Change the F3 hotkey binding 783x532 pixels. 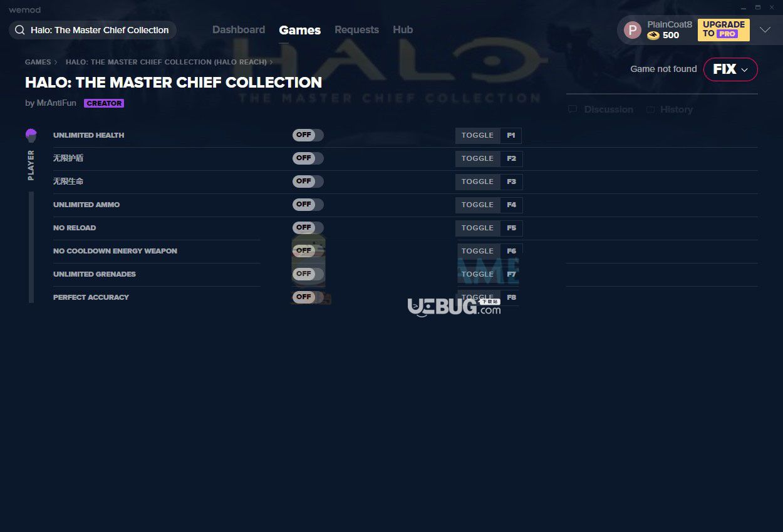pyautogui.click(x=511, y=182)
